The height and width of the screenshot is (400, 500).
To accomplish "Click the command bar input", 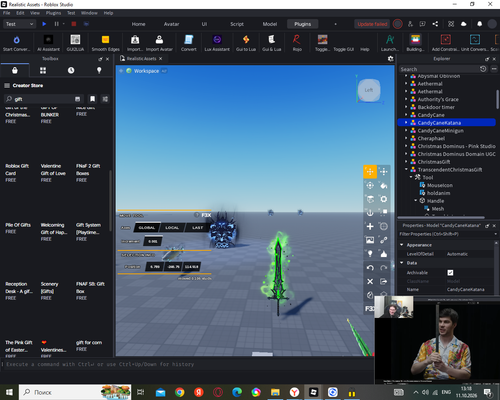I will (x=187, y=364).
